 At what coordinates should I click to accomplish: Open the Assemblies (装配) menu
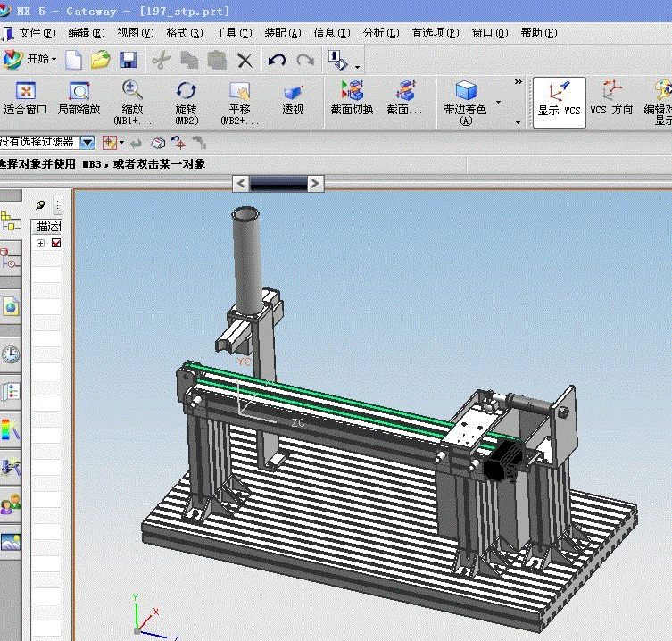click(x=282, y=33)
